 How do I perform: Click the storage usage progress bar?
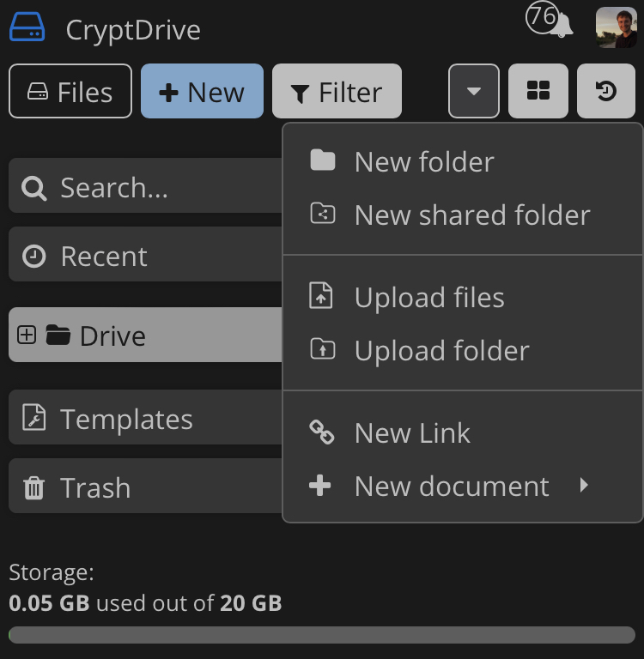coord(322,635)
